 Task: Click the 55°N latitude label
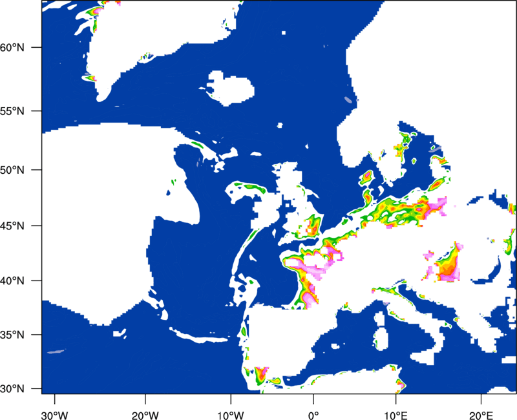(x=12, y=111)
